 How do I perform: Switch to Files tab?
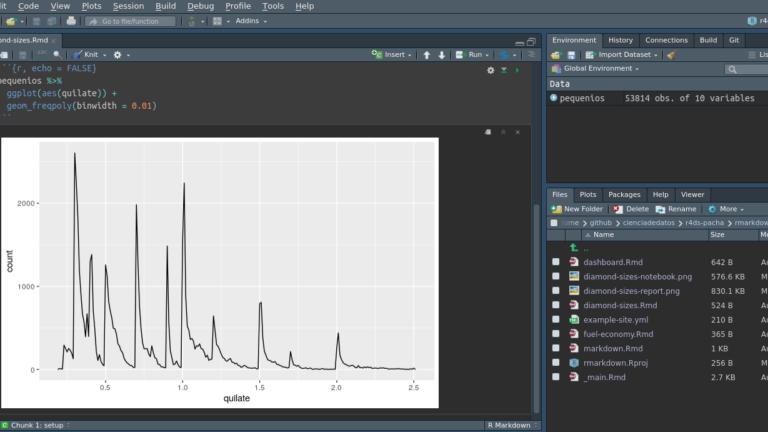[559, 194]
